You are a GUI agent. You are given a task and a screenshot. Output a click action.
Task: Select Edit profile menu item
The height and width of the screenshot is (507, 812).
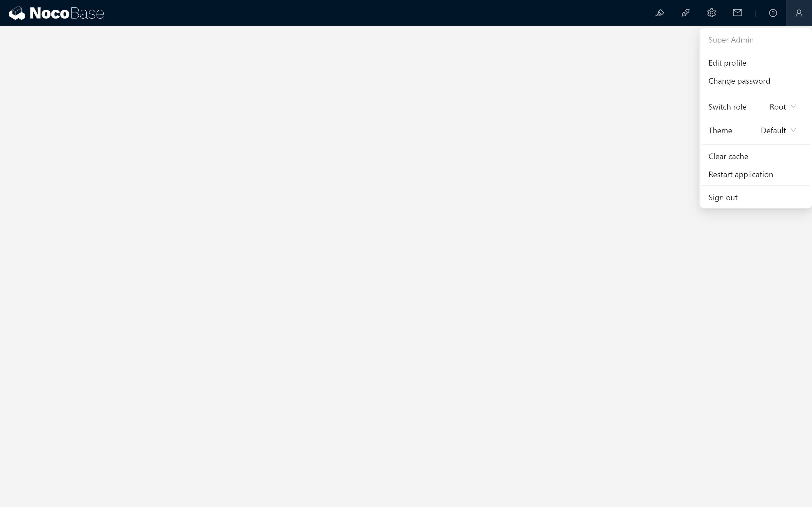[x=727, y=63]
